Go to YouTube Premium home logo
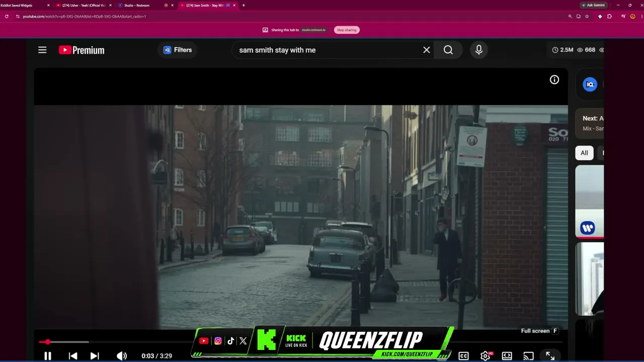Viewport: 644px width, 362px height. pos(82,50)
